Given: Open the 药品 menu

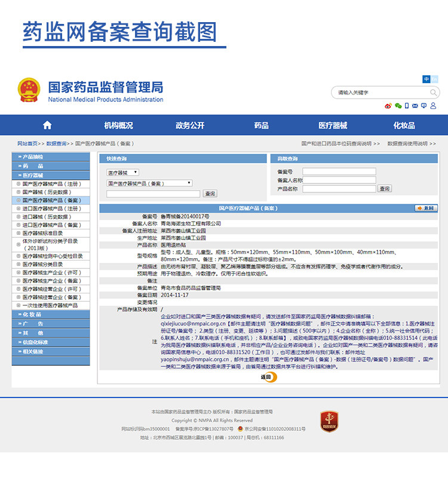Looking at the screenshot, I should click(261, 125).
